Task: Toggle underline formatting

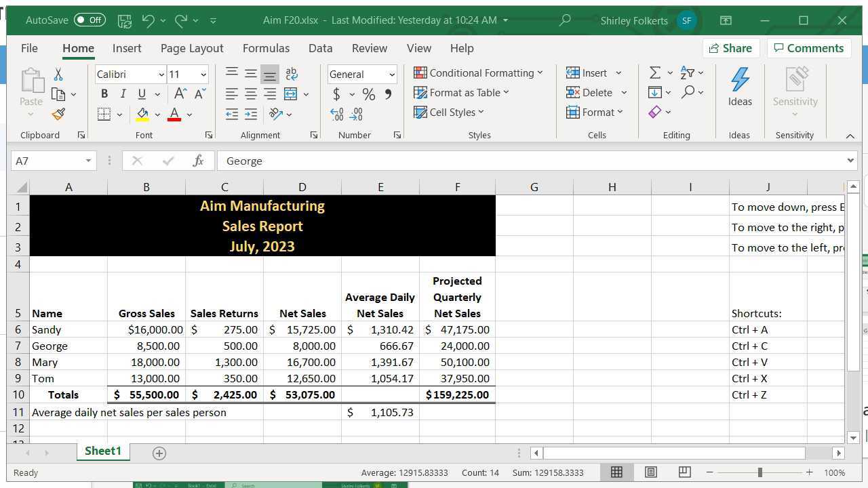Action: pos(141,94)
